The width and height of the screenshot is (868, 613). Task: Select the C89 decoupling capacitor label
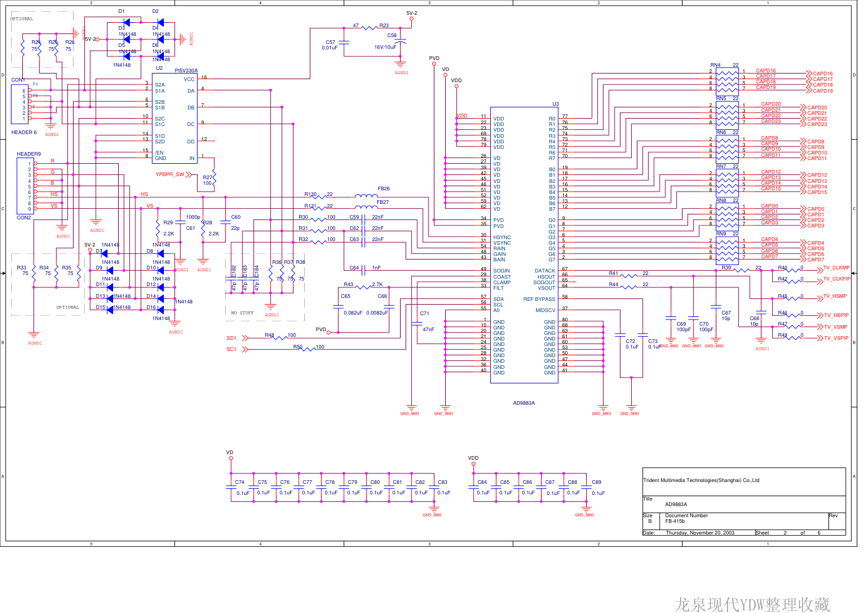597,482
